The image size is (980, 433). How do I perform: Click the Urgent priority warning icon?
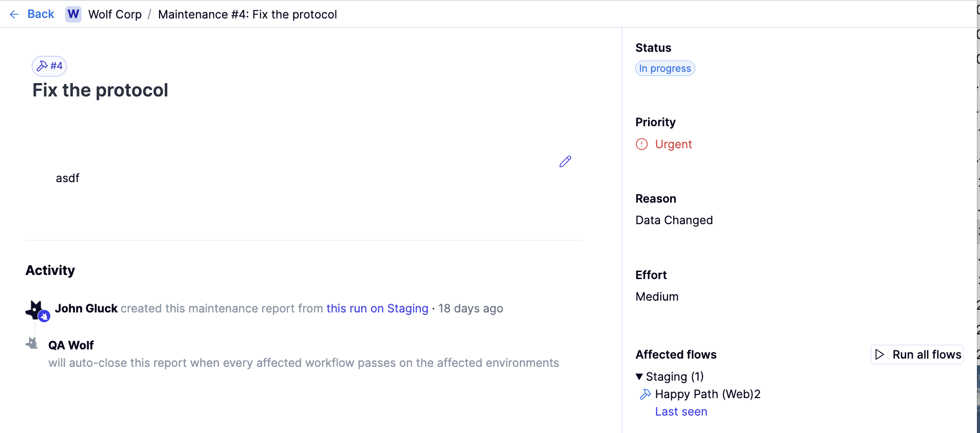(642, 144)
